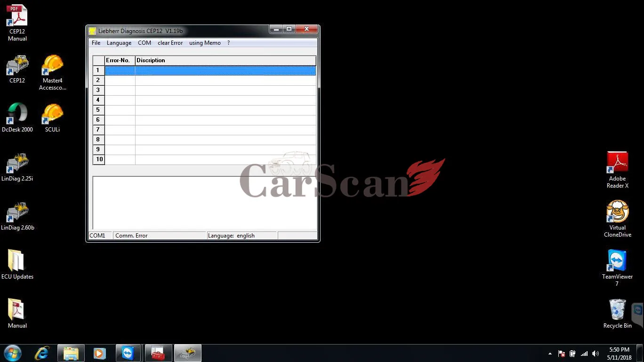
Task: Open the Action Center flag tray icon
Action: click(562, 354)
